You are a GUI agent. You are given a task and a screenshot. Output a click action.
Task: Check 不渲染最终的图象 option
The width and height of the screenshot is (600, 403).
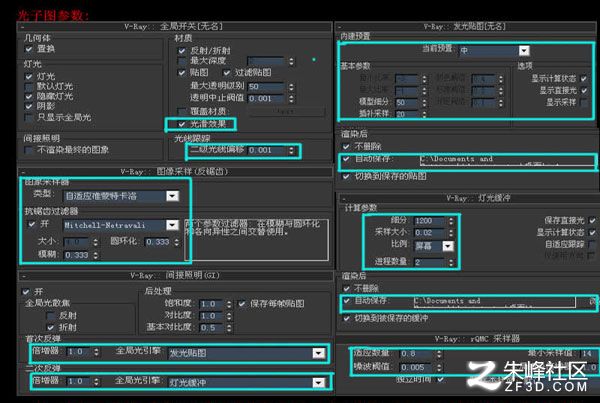pos(29,150)
